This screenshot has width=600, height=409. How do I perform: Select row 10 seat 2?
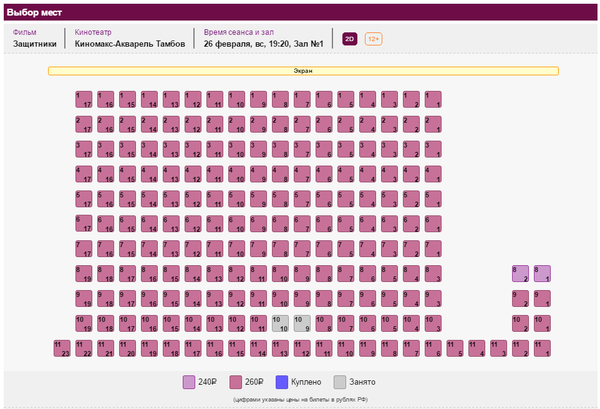[x=520, y=324]
